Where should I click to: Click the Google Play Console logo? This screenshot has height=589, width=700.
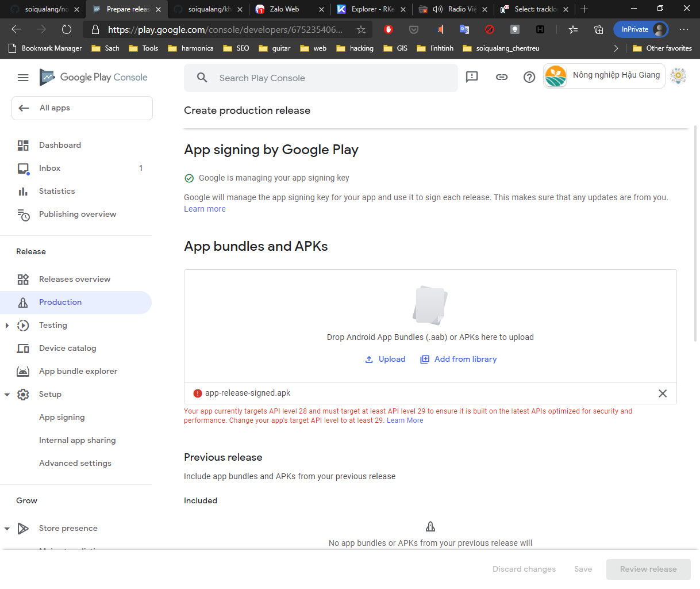(x=94, y=77)
